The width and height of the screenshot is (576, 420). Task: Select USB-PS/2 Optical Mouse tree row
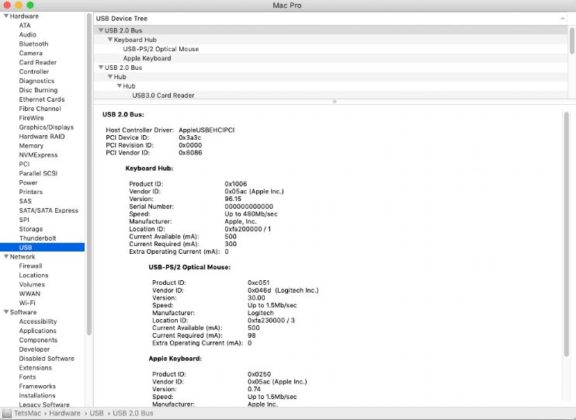point(331,49)
